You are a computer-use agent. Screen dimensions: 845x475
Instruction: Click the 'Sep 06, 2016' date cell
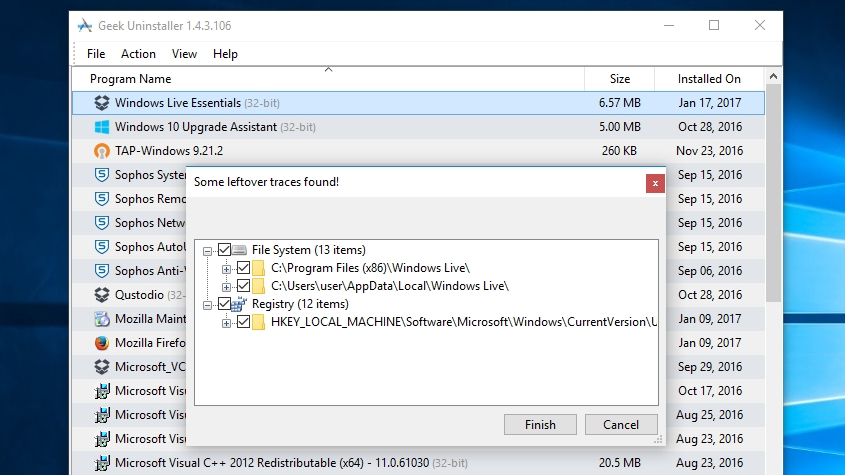tap(710, 271)
